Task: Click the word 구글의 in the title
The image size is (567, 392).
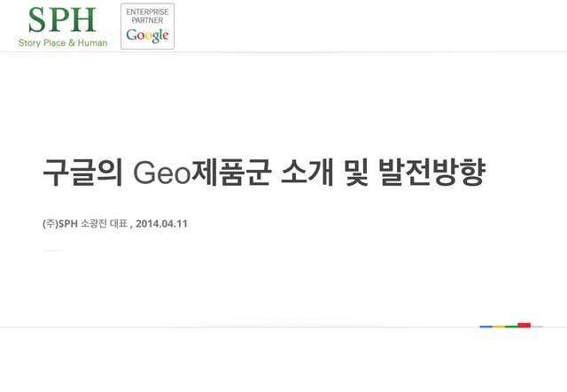Action: point(82,172)
